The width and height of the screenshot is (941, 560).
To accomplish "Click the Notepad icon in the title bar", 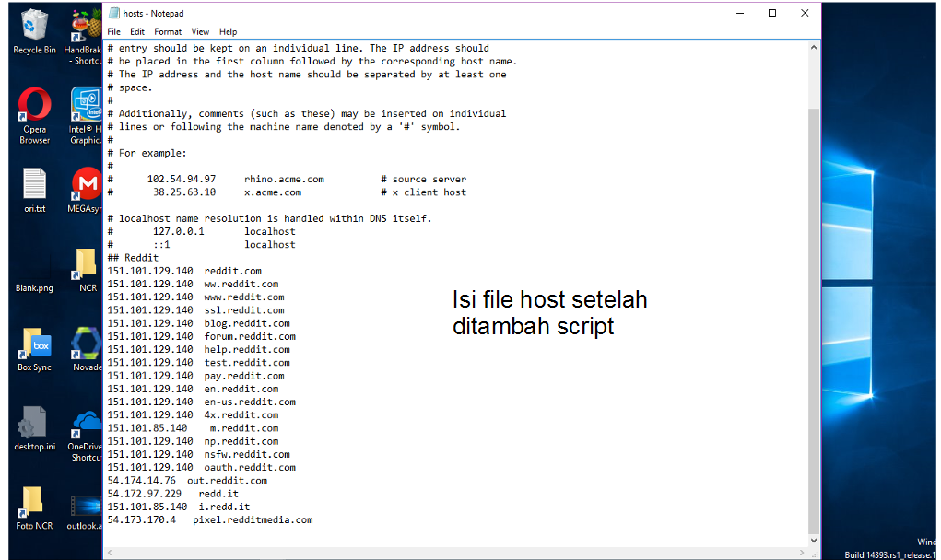I will coord(113,13).
